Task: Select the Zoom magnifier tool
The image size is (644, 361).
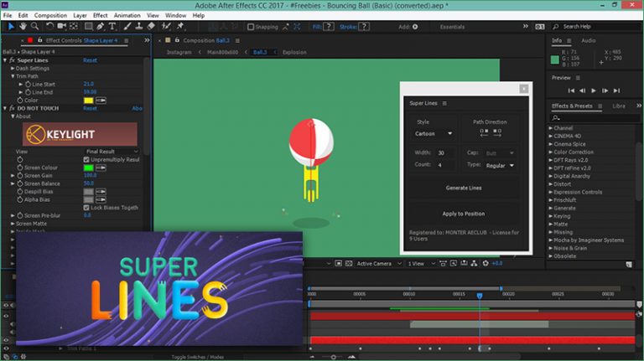Action: 34,27
